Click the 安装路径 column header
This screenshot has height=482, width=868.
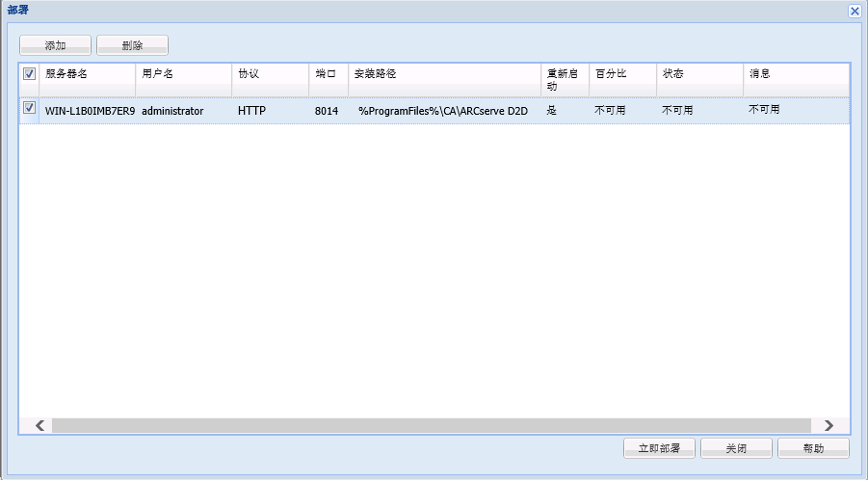pyautogui.click(x=444, y=80)
